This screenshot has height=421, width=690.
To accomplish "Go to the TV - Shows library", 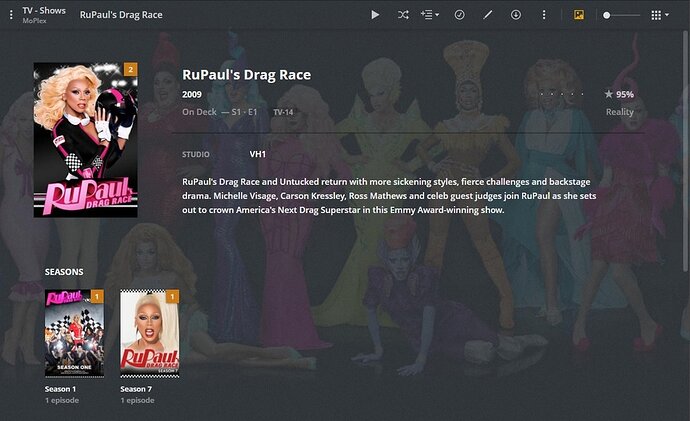I will pyautogui.click(x=44, y=11).
